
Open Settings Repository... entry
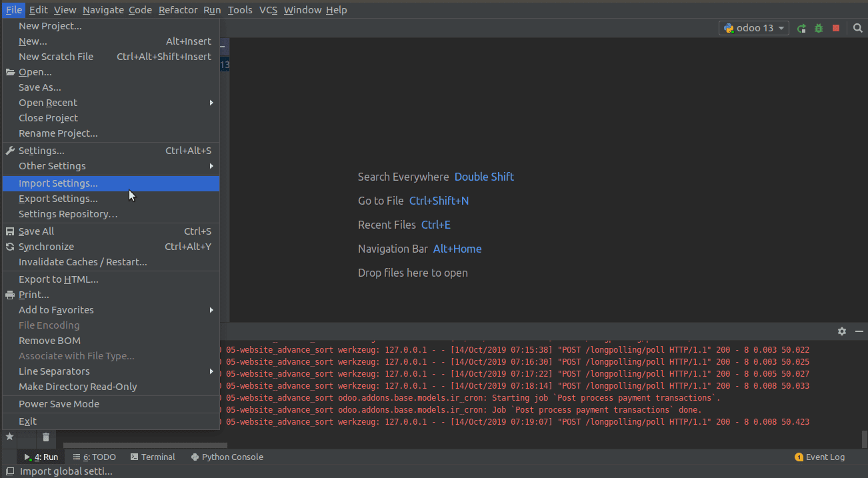click(111, 214)
